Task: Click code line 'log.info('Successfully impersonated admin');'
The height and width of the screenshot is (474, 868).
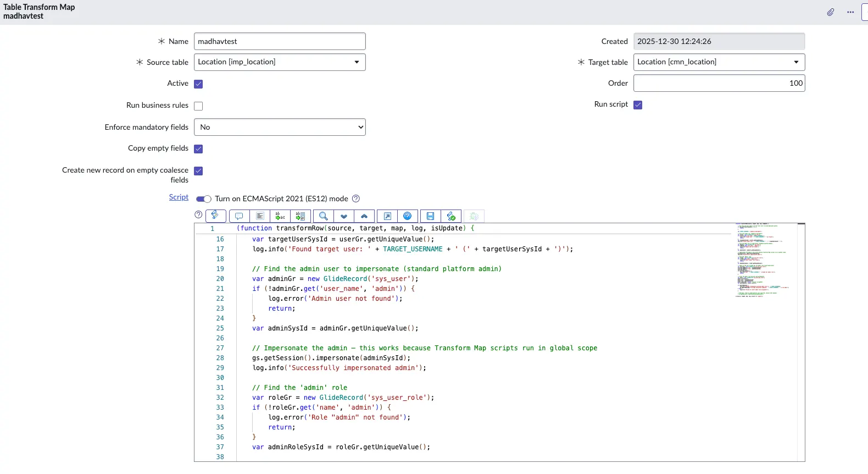Action: [x=339, y=368]
